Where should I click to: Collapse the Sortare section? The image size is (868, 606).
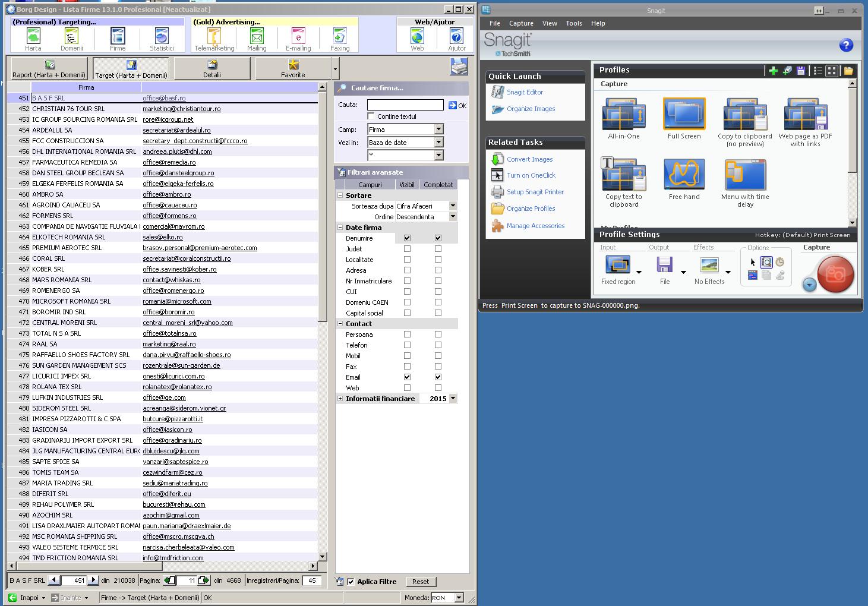(x=340, y=195)
